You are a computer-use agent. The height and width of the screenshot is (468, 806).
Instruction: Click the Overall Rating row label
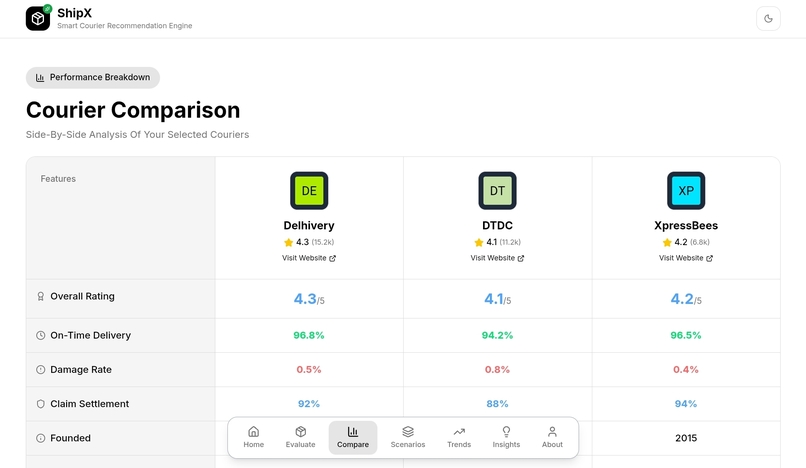82,297
